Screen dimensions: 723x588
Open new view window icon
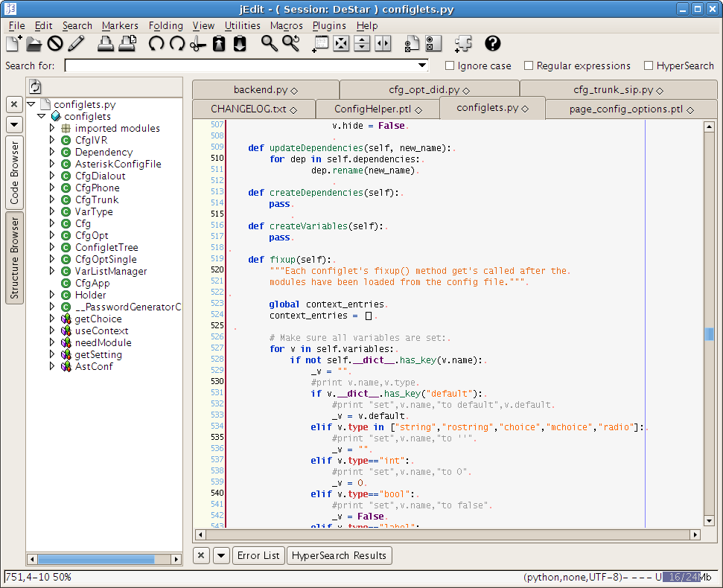click(x=320, y=44)
